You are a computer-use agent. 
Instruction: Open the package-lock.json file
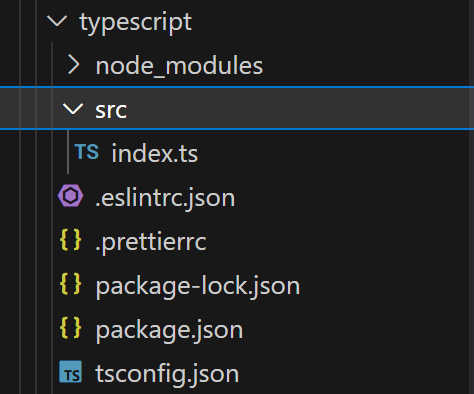coord(198,287)
